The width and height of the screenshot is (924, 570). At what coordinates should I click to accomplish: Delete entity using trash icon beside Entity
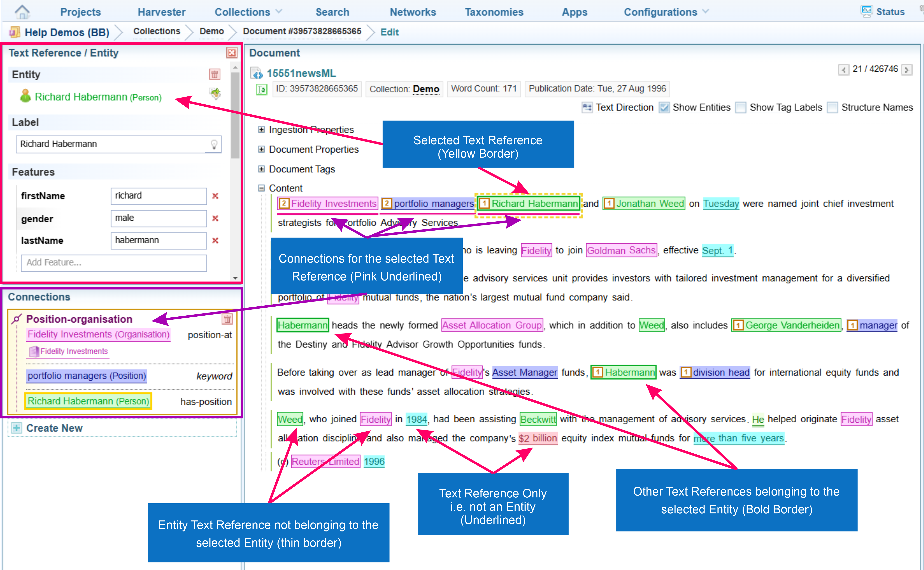pyautogui.click(x=214, y=74)
